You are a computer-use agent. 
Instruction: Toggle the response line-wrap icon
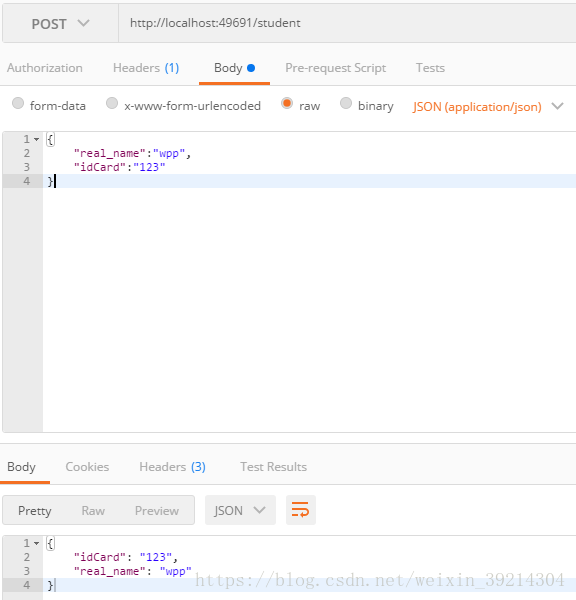(x=300, y=510)
